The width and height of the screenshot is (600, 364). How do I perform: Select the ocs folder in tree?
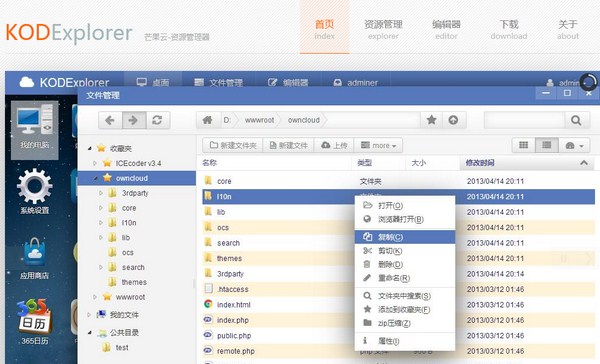127,253
